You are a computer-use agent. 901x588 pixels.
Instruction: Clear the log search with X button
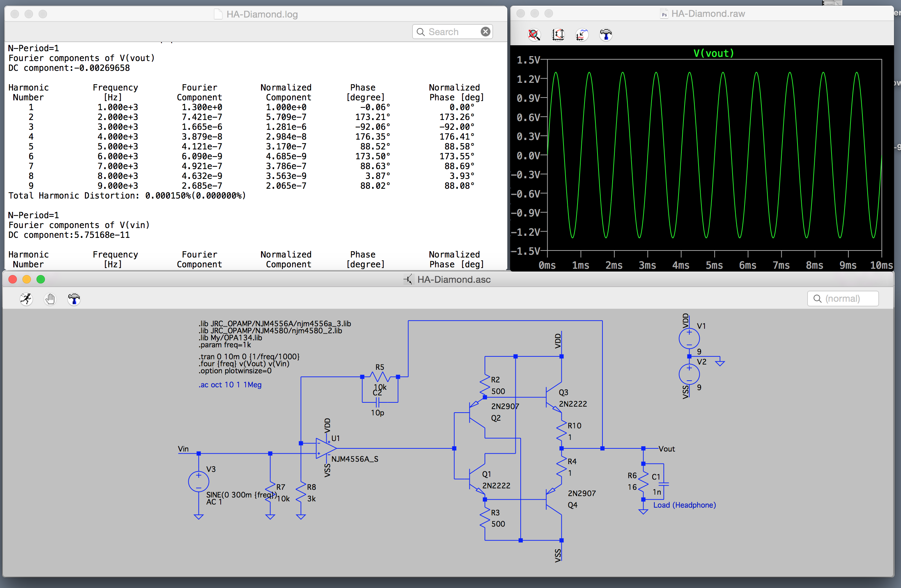pyautogui.click(x=485, y=32)
